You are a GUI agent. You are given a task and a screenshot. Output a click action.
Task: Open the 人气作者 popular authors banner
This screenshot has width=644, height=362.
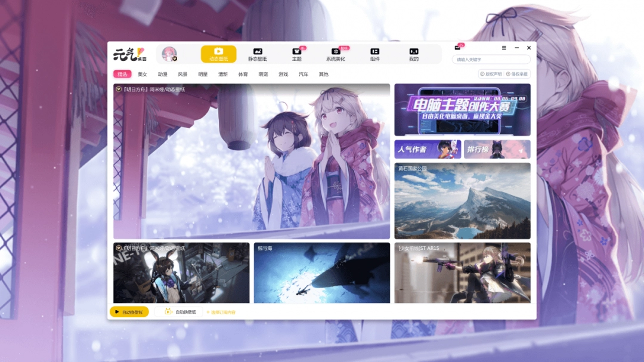point(428,149)
